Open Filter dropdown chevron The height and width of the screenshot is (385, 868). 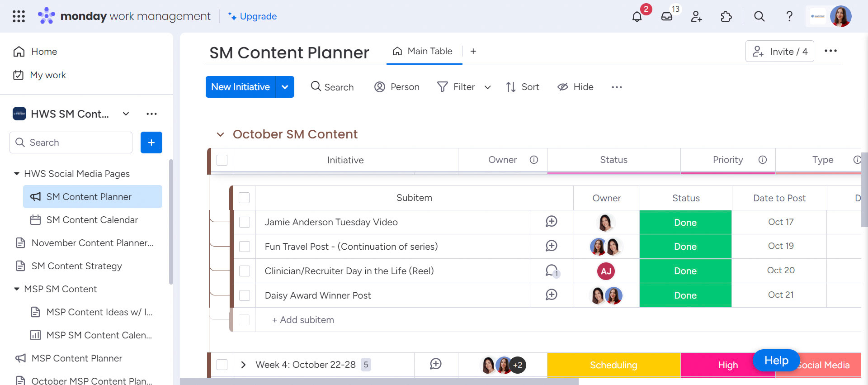tap(487, 87)
